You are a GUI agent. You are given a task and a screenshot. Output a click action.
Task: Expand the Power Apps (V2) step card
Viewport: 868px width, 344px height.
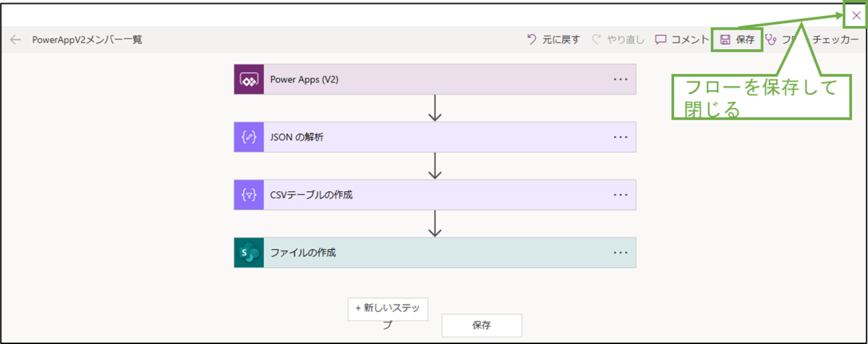click(x=435, y=80)
